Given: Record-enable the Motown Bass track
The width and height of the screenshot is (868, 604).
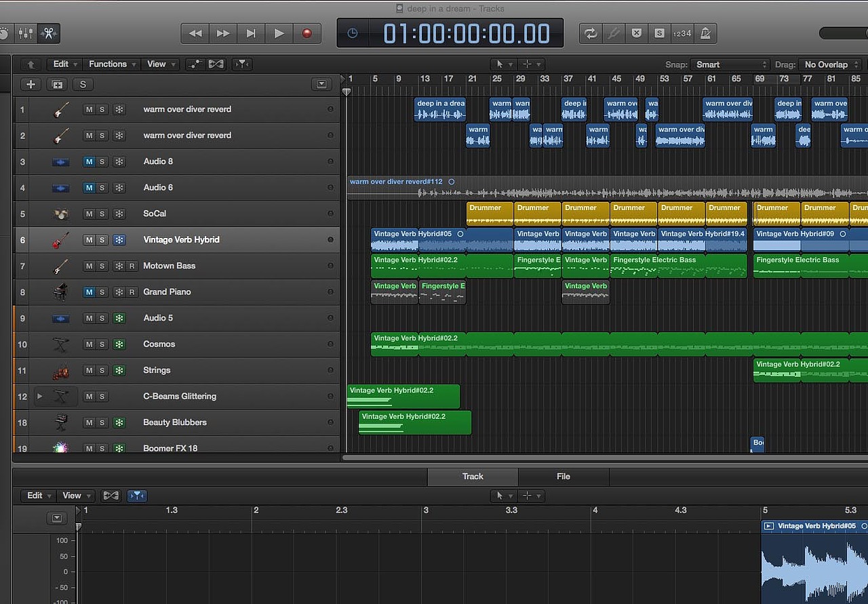Looking at the screenshot, I should pos(132,266).
